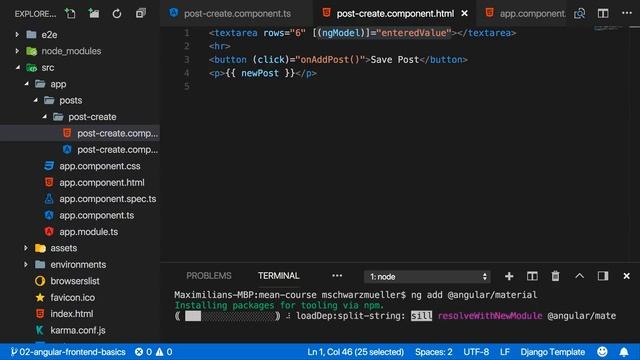Viewport: 640px width, 360px height.
Task: Open index.html file
Action: pos(80,314)
